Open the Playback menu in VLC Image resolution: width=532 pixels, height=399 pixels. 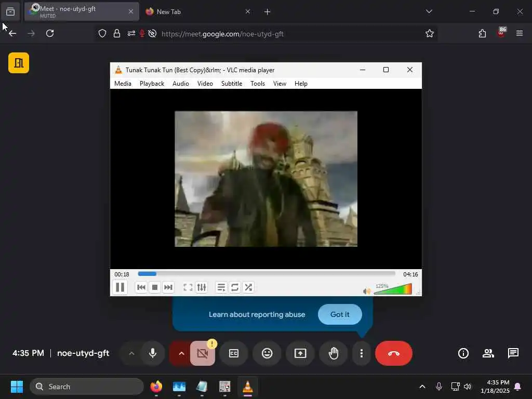click(152, 84)
